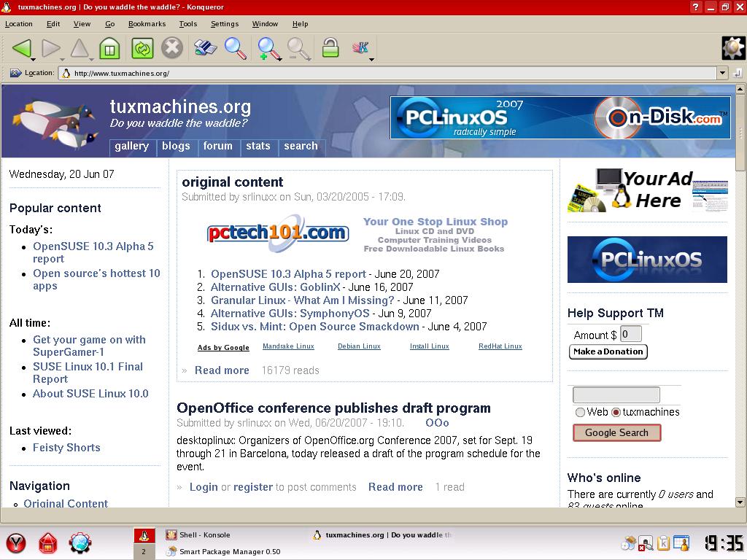Click the Login link
The width and height of the screenshot is (747, 560).
point(204,487)
